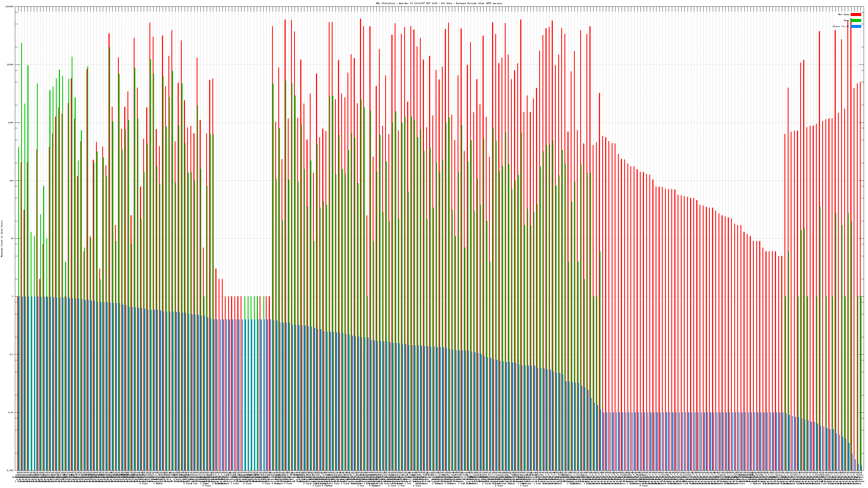Screen dimensions: 868x488
Task: Click the 0.01 y-axis tick label
Action: tap(11, 412)
